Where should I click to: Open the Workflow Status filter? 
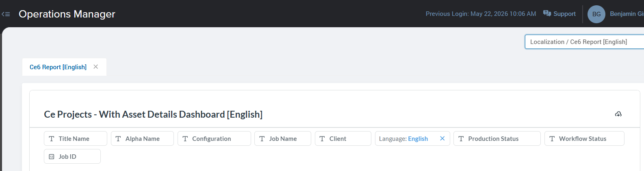coord(584,138)
